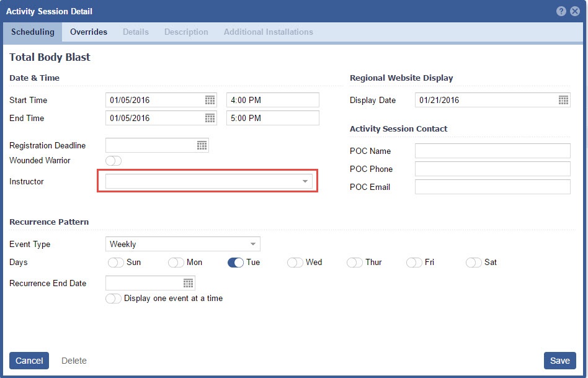Click the POC Name input field
588x378 pixels.
[492, 151]
